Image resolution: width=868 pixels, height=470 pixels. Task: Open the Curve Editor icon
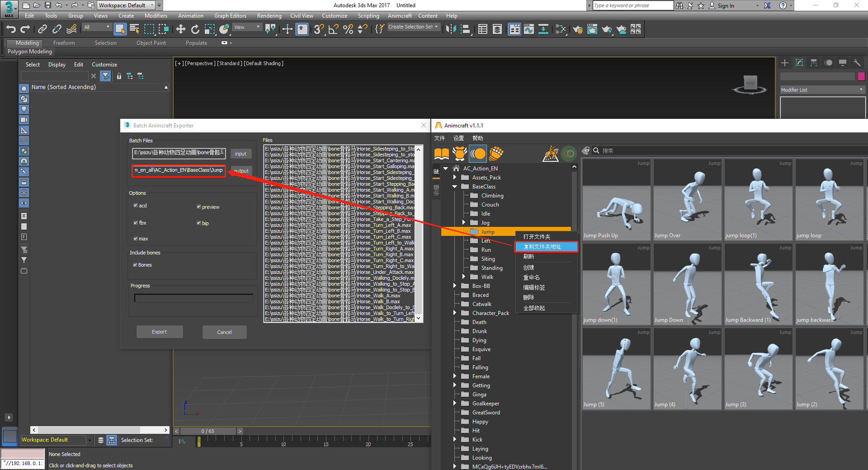click(x=529, y=29)
